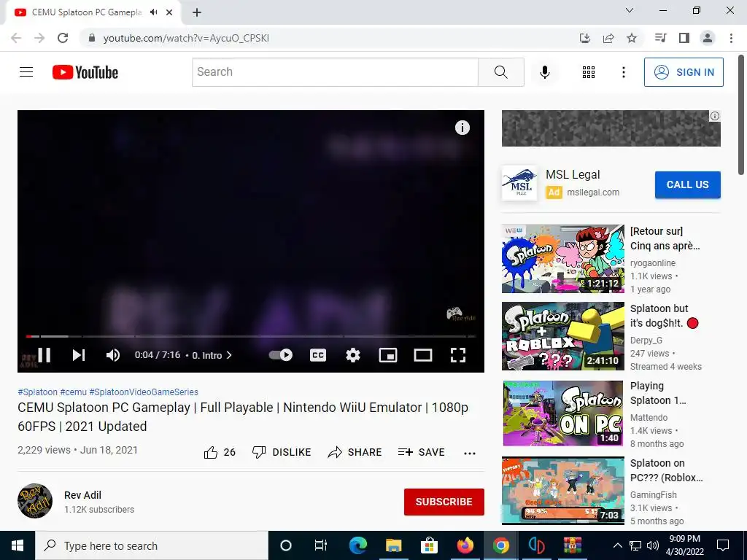Open the Chrome profile avatar
747x560 pixels.
coord(708,38)
